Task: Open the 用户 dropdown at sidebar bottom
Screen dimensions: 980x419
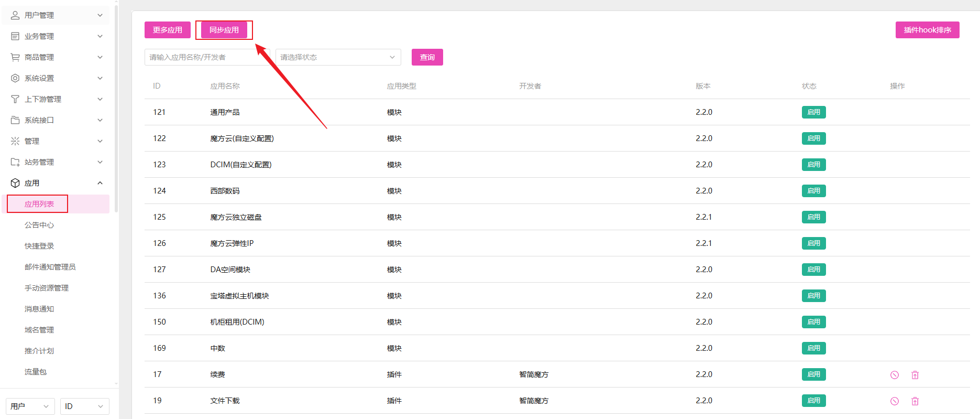Action: tap(30, 406)
